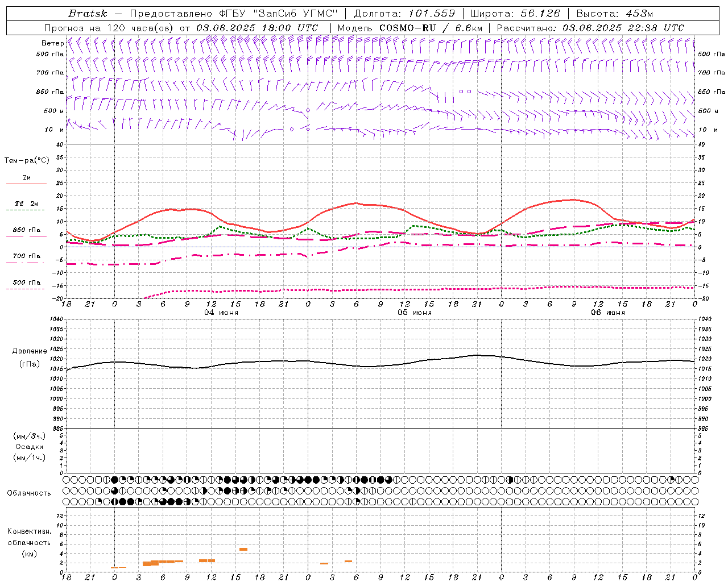Click the (км) unit label
728x582 pixels.
pyautogui.click(x=30, y=554)
